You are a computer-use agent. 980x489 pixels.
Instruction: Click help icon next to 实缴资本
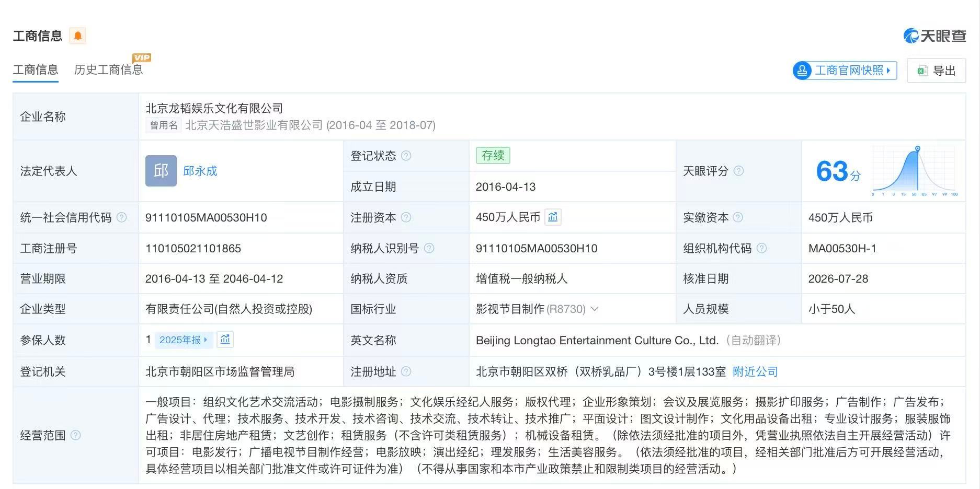point(738,217)
